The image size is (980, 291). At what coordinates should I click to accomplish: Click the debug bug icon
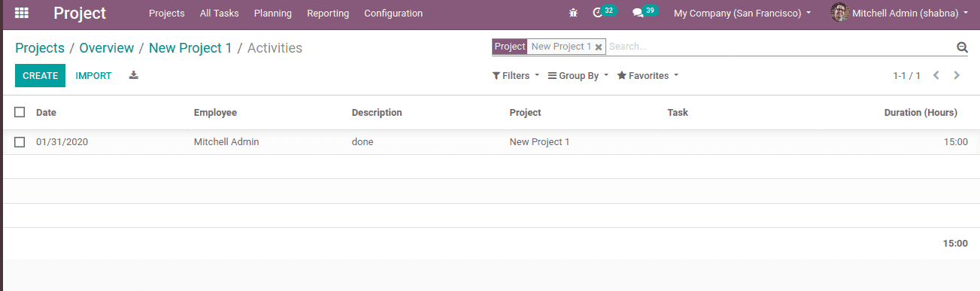[x=574, y=14]
